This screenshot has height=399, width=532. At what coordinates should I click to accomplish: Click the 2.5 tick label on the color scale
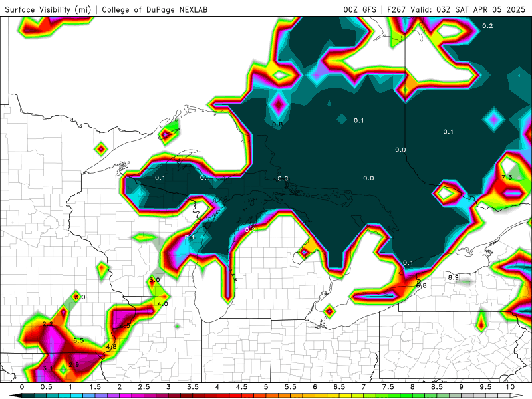[144, 387]
